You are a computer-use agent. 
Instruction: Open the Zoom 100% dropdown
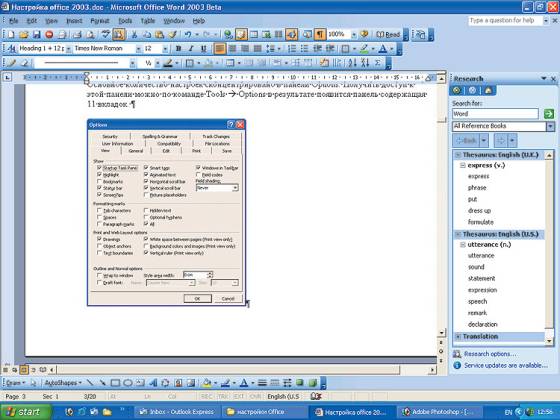pyautogui.click(x=354, y=35)
